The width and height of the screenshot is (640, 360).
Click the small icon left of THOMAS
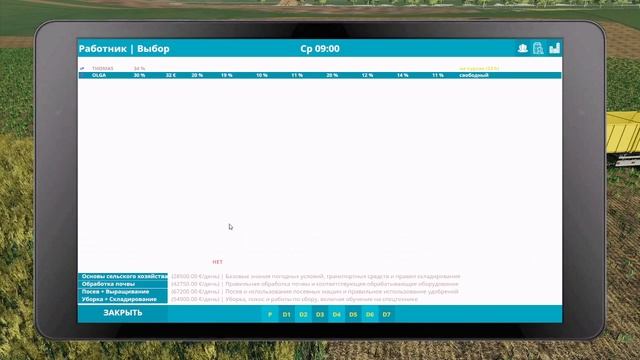[x=82, y=69]
